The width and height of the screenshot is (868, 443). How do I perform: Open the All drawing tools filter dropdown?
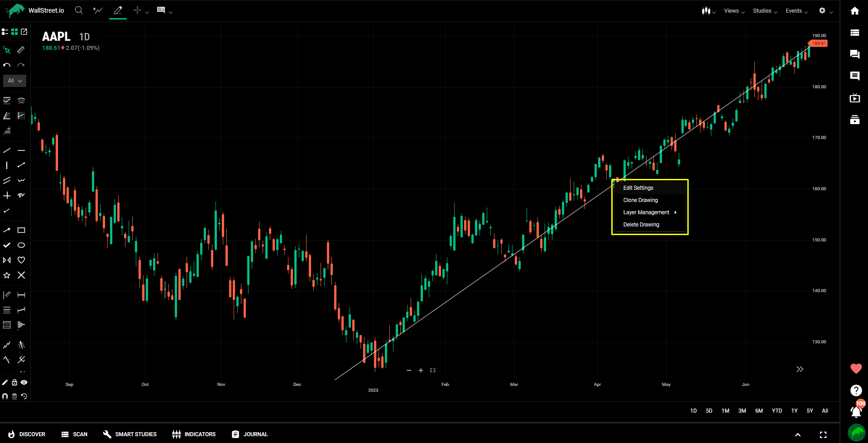pyautogui.click(x=14, y=81)
